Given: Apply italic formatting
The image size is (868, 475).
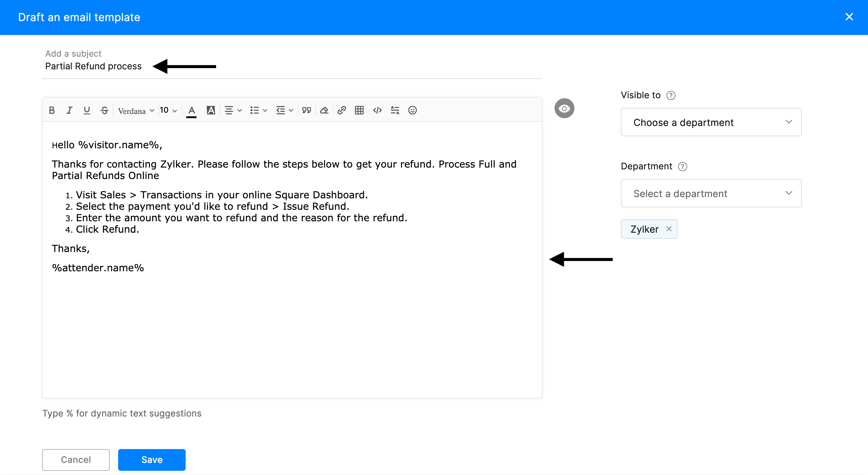Looking at the screenshot, I should pos(69,110).
